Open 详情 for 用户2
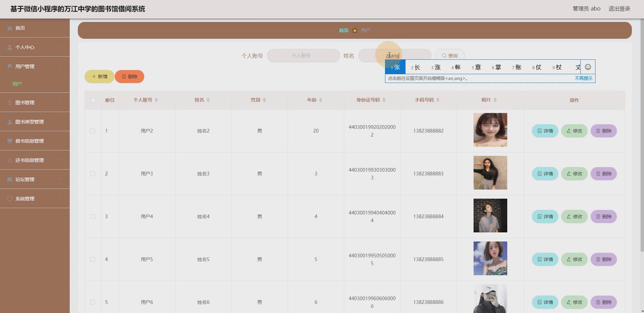Image resolution: width=644 pixels, height=313 pixels. click(x=545, y=131)
